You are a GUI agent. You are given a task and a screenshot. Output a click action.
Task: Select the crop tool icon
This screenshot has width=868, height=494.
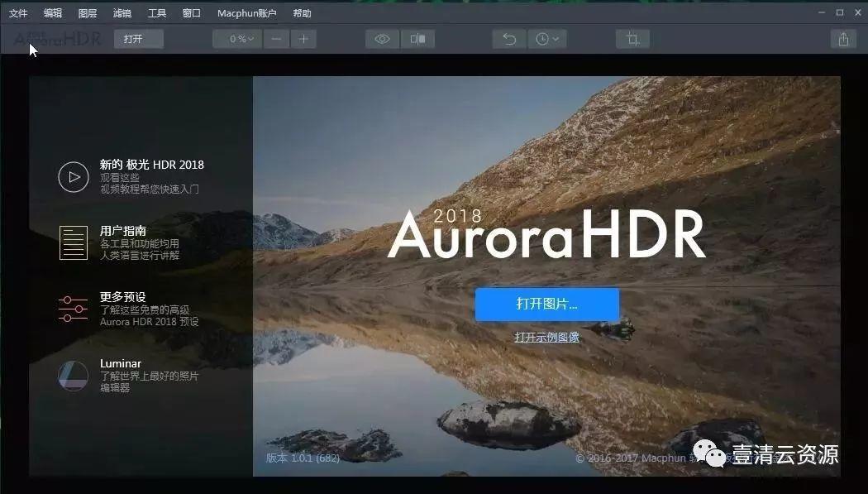(x=632, y=39)
